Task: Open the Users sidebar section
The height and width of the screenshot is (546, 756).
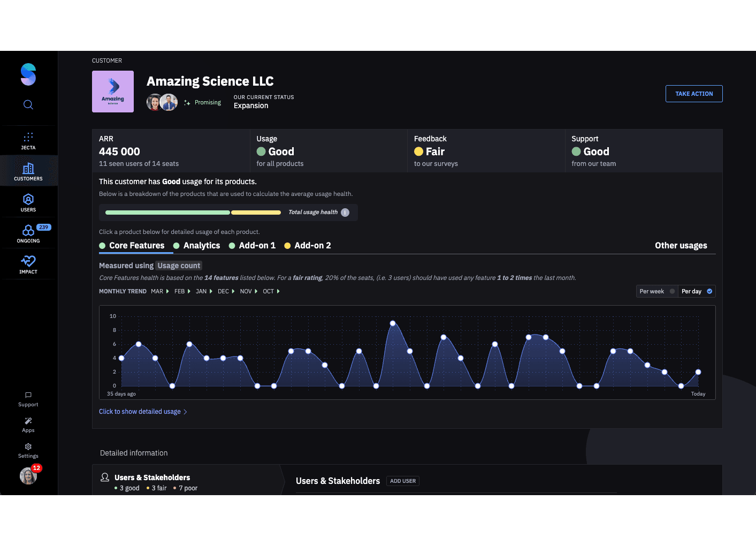Action: [28, 202]
